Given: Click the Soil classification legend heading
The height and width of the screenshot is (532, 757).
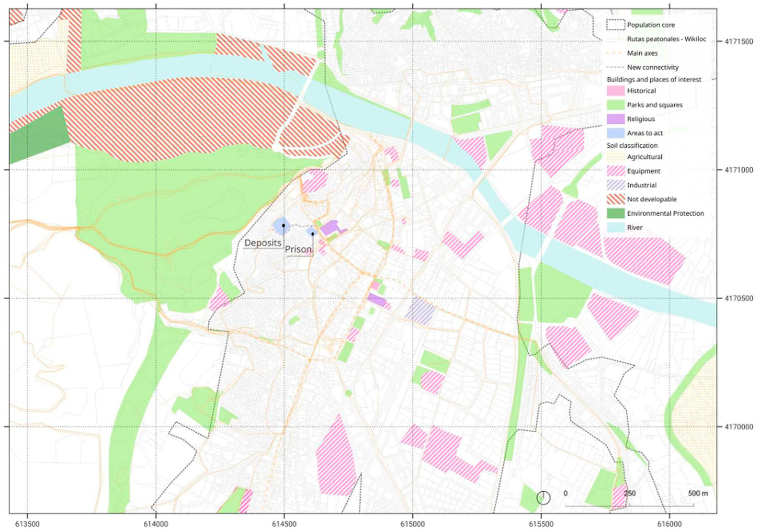Looking at the screenshot, I should [632, 145].
